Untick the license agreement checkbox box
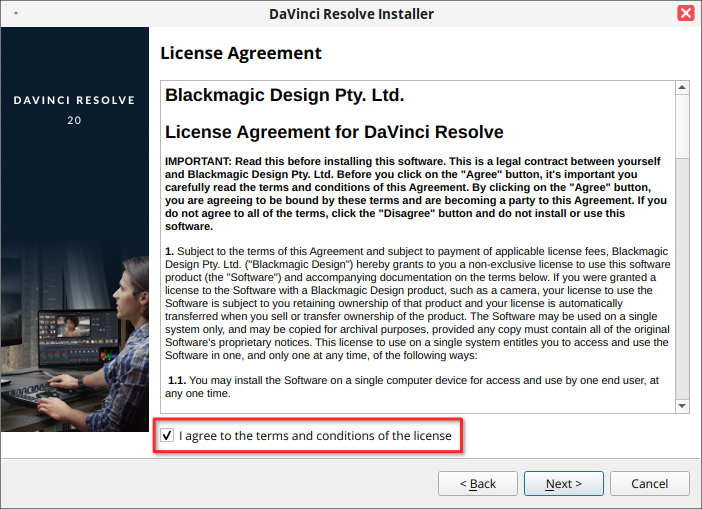 point(167,436)
